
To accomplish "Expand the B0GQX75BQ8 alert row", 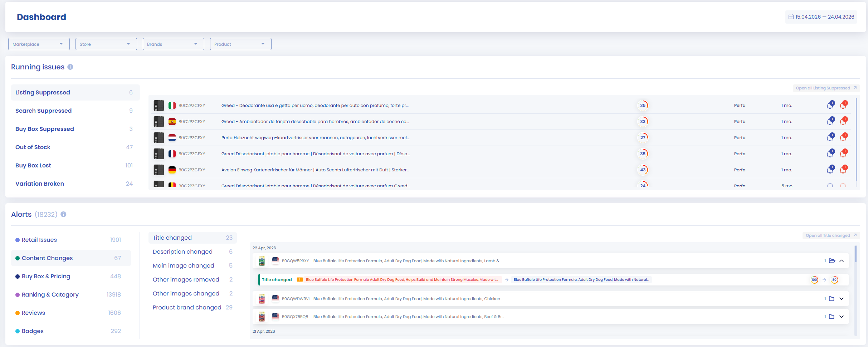I will point(842,317).
